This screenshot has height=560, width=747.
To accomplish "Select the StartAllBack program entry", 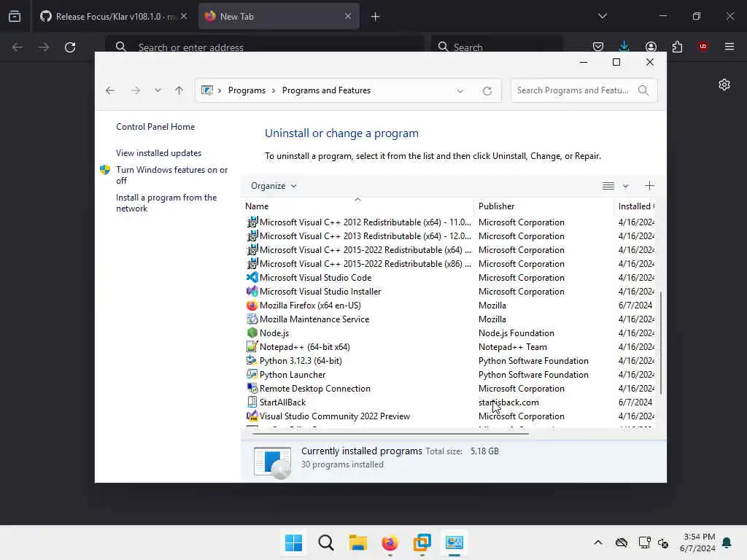I will pyautogui.click(x=282, y=402).
